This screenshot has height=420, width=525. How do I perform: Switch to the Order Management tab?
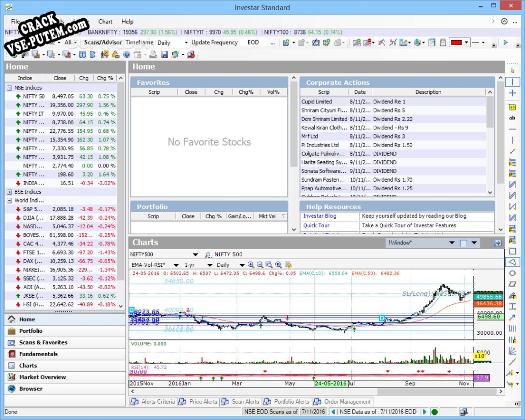(x=343, y=402)
